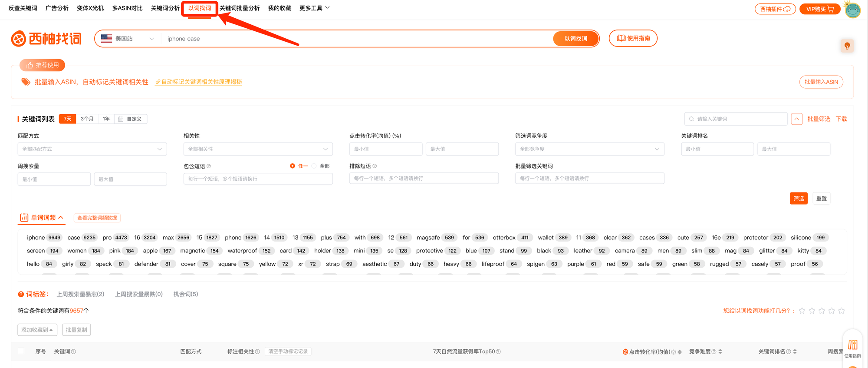Sort by 竞争难度 column arrows
This screenshot has width=868, height=368.
(x=720, y=351)
